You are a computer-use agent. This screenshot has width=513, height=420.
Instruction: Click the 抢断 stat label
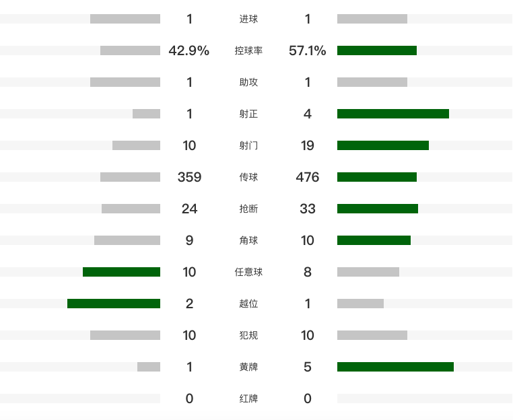tap(248, 209)
